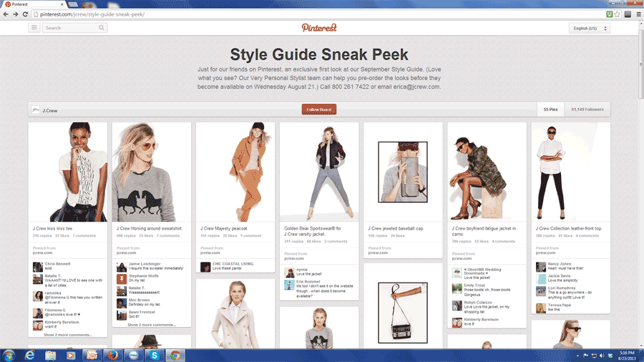
Task: Open the Chrome menu icon
Action: coord(639,14)
